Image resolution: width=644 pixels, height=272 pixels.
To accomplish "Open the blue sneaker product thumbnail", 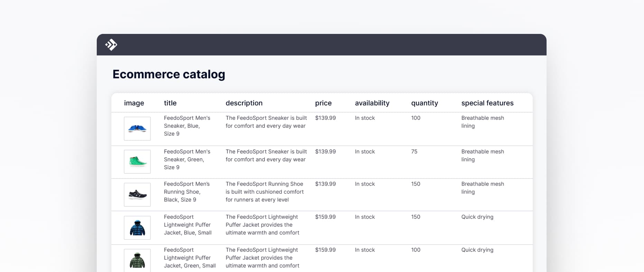I will (x=137, y=129).
